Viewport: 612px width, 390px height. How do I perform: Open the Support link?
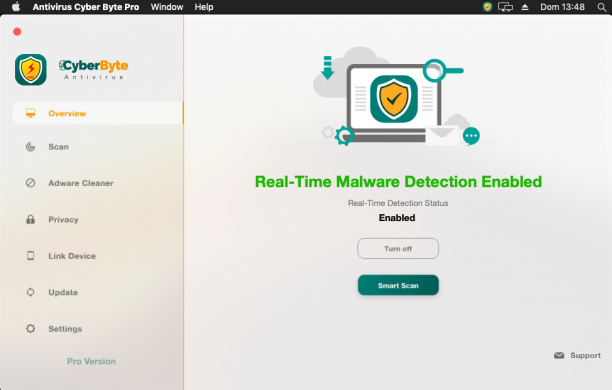585,355
